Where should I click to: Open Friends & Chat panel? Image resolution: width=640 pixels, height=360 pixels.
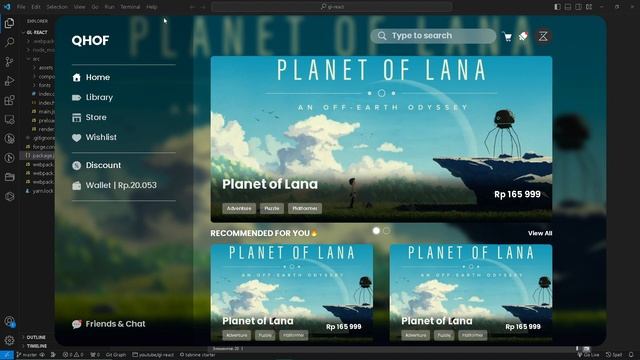[109, 324]
